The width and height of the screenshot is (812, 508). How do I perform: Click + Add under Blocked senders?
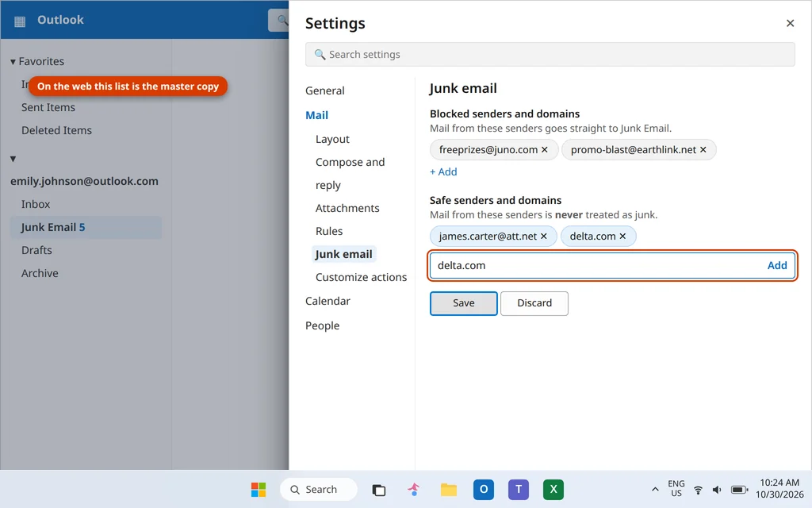[443, 172]
